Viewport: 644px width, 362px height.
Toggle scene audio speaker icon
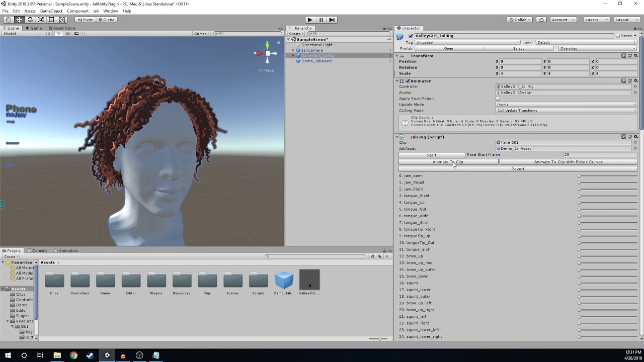coord(67,34)
